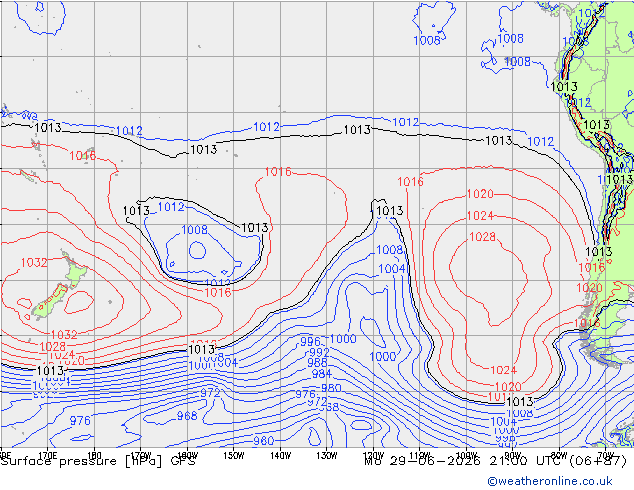Click New Zealand's South Island on the map

pos(49,301)
